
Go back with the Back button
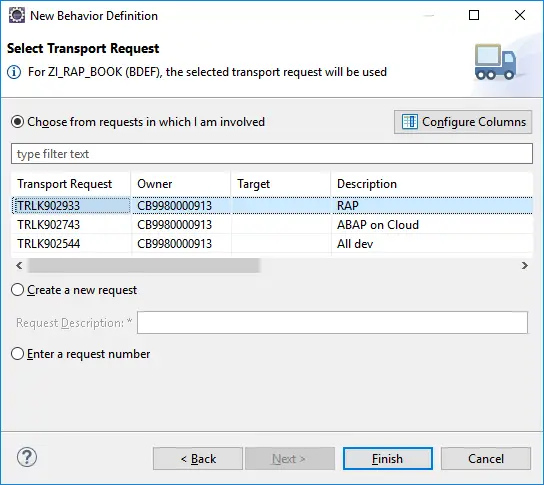click(198, 459)
